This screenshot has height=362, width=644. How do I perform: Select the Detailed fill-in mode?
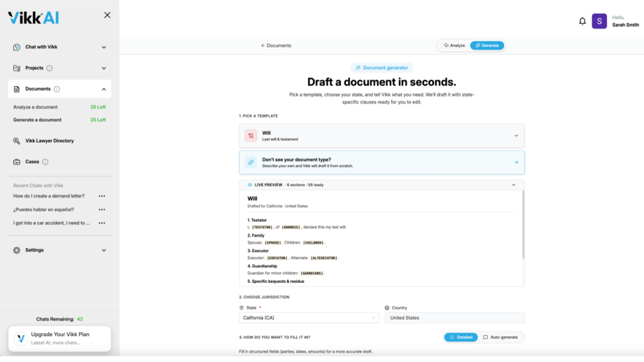pos(461,337)
